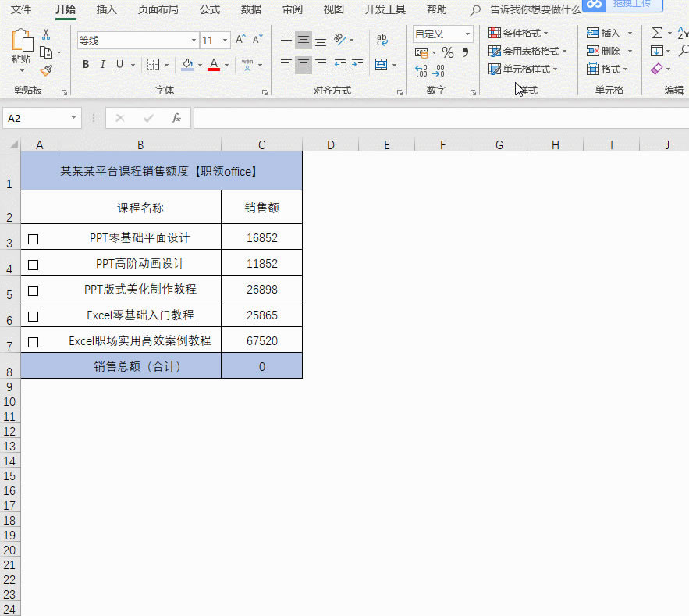Apply the fill color bucket
The image size is (689, 616).
click(187, 65)
